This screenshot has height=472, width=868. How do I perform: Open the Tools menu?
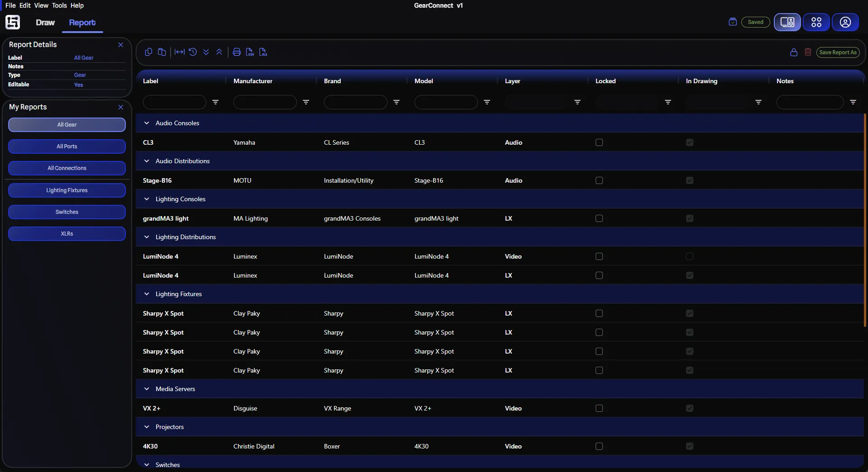(59, 5)
